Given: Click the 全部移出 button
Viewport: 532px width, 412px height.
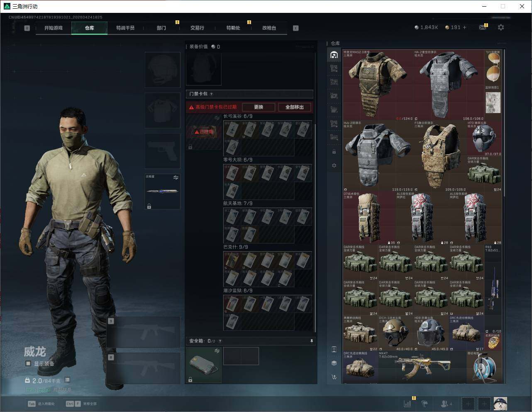Looking at the screenshot, I should coord(295,107).
